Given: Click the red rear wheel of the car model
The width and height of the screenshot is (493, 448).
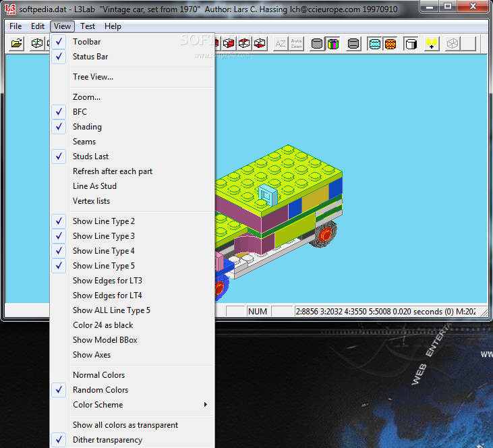Looking at the screenshot, I should pyautogui.click(x=326, y=234).
